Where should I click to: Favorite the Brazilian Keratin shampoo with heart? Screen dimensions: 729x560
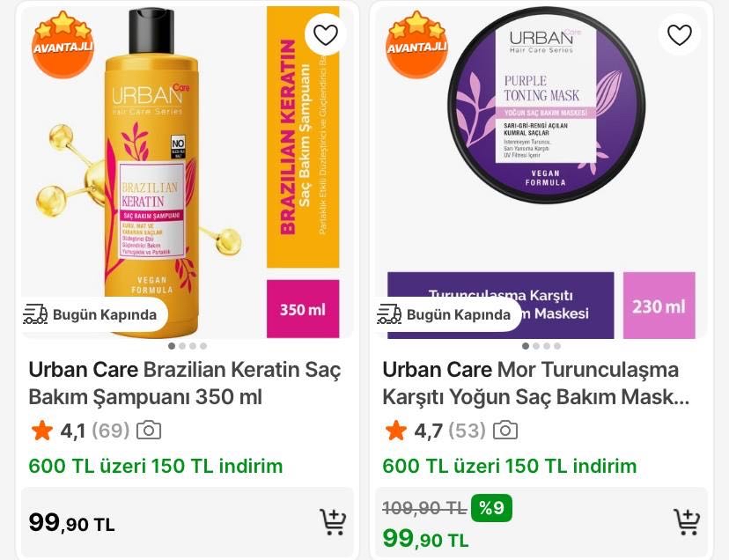(326, 35)
